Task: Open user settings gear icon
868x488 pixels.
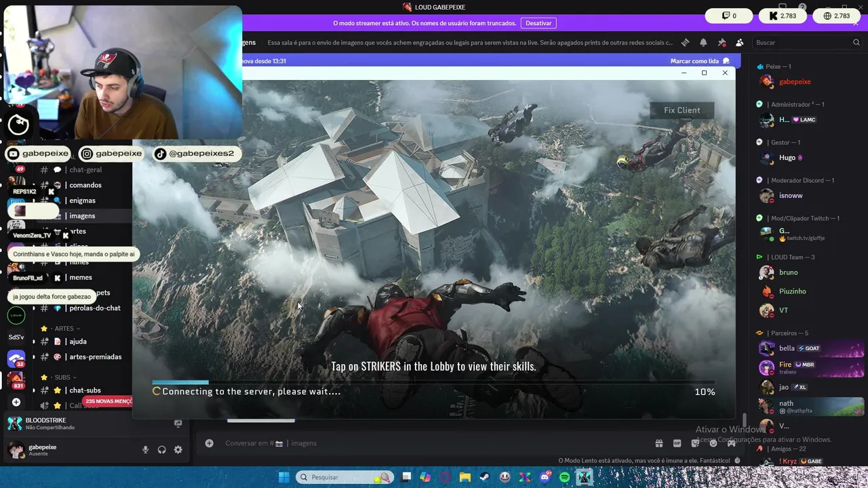Action: click(178, 449)
